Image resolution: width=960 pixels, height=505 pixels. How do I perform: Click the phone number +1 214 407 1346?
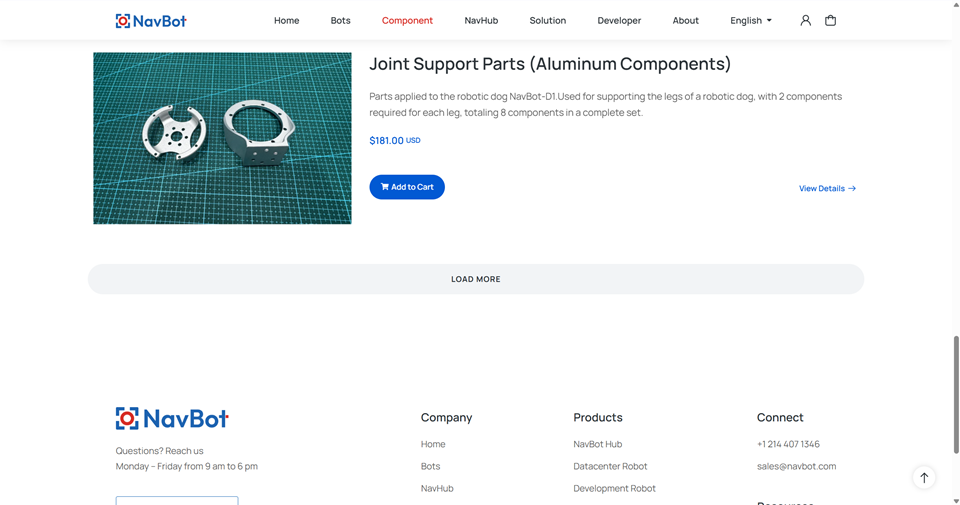coord(788,444)
